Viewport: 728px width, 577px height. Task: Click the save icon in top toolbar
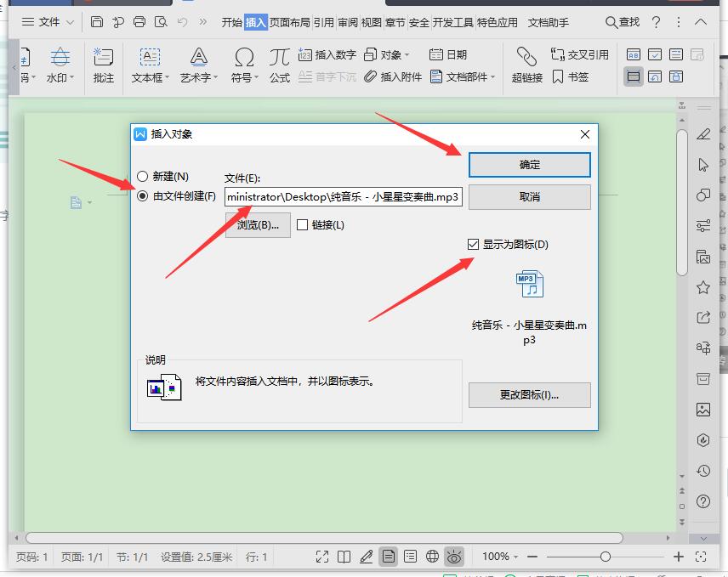pos(97,22)
